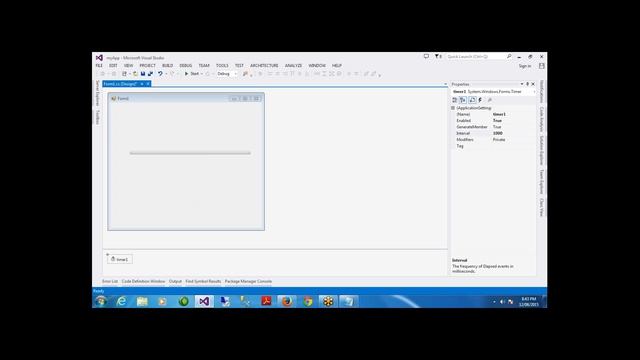Click the progress bar on Form1

[x=190, y=153]
